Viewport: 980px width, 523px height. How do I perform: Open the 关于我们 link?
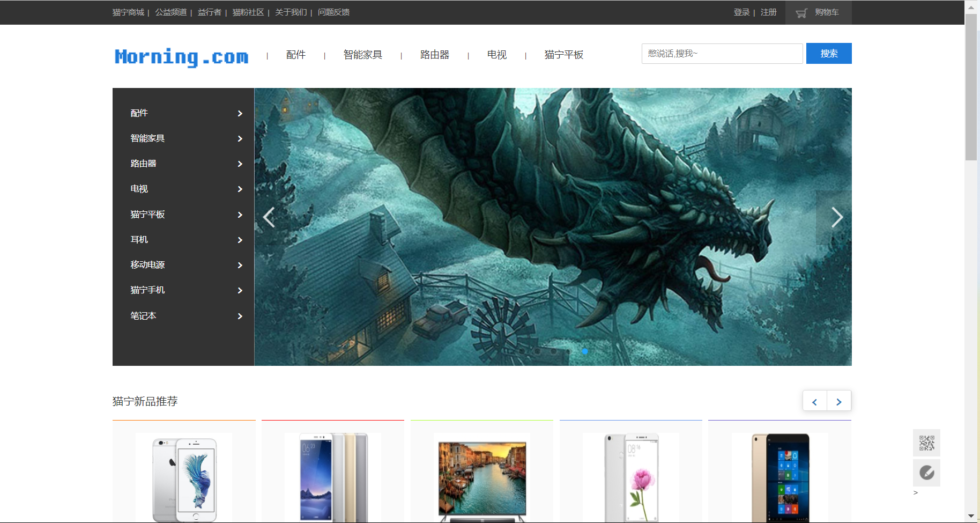(x=291, y=12)
